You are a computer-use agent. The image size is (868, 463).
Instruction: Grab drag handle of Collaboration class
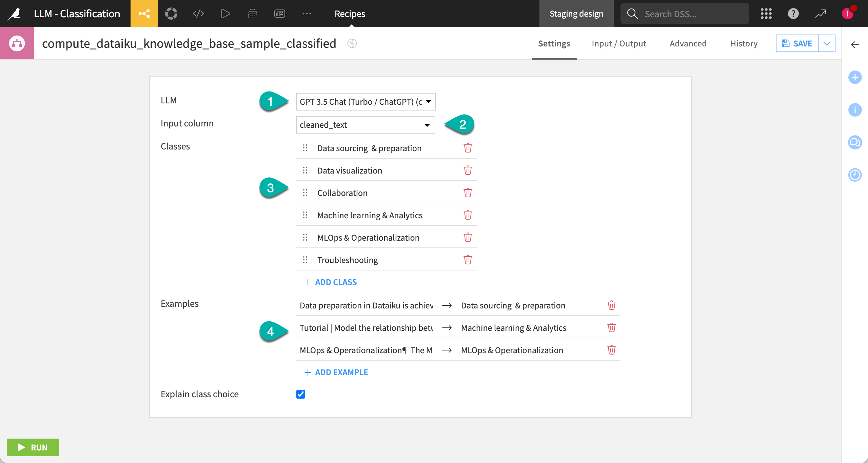pos(305,193)
